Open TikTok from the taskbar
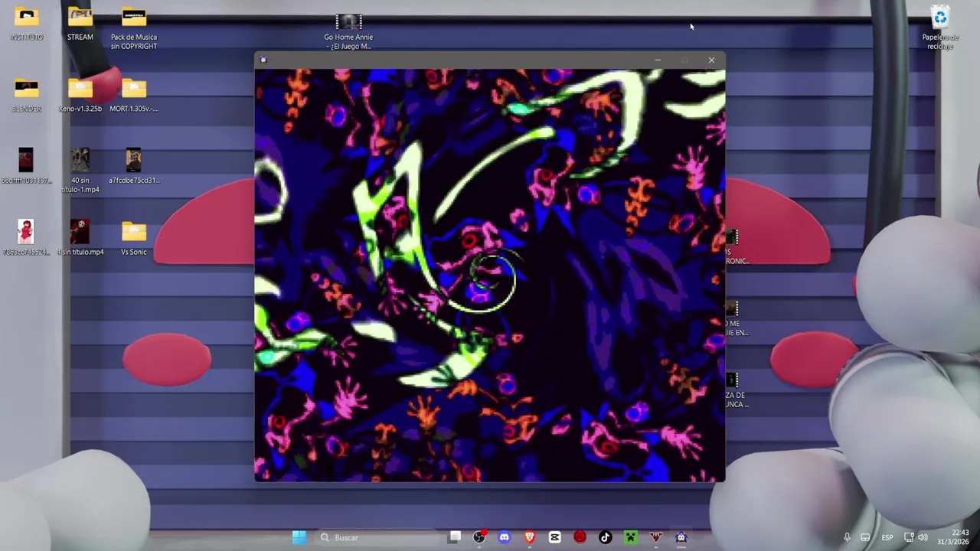Screen dimensions: 980x551 click(605, 537)
